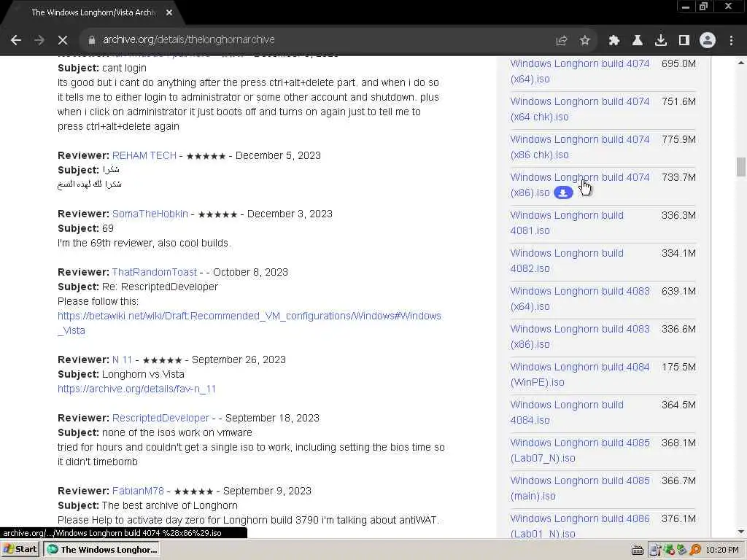Select text 'I'm the 69th reviewer, also cool builds.'

144,244
